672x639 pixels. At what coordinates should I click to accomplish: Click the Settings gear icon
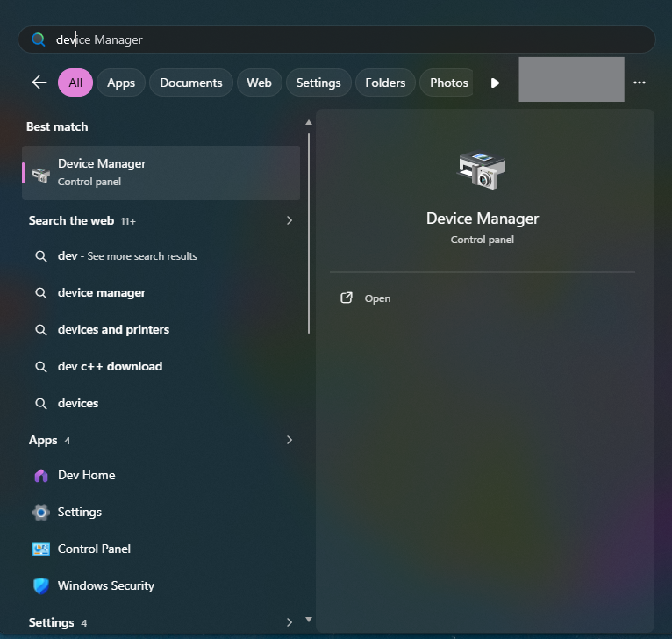click(x=41, y=513)
